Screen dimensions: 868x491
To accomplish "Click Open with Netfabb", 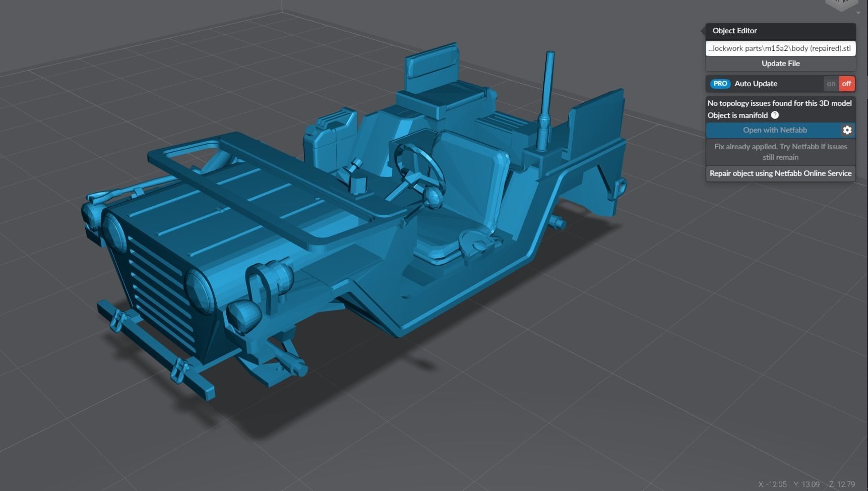I will [774, 130].
